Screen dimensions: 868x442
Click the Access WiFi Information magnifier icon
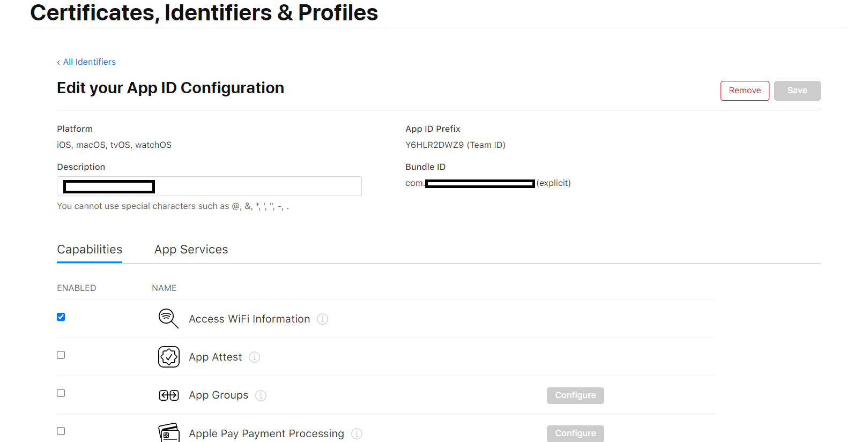point(168,318)
